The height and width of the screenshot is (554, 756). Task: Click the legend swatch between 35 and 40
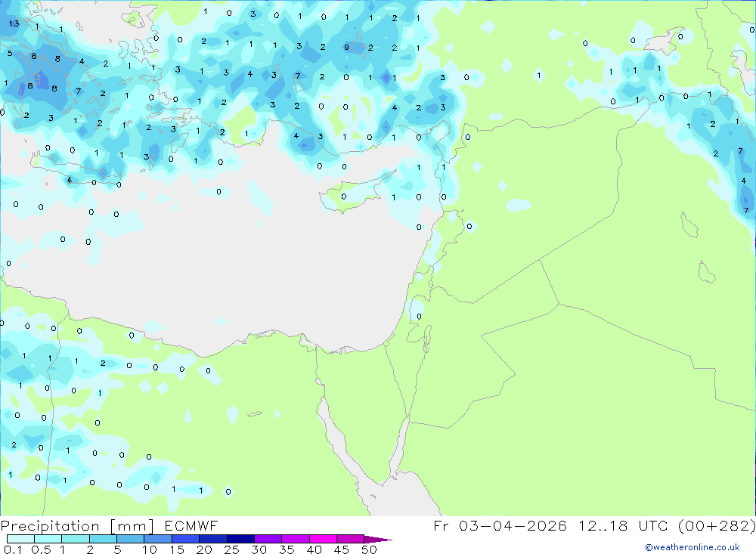click(x=295, y=539)
